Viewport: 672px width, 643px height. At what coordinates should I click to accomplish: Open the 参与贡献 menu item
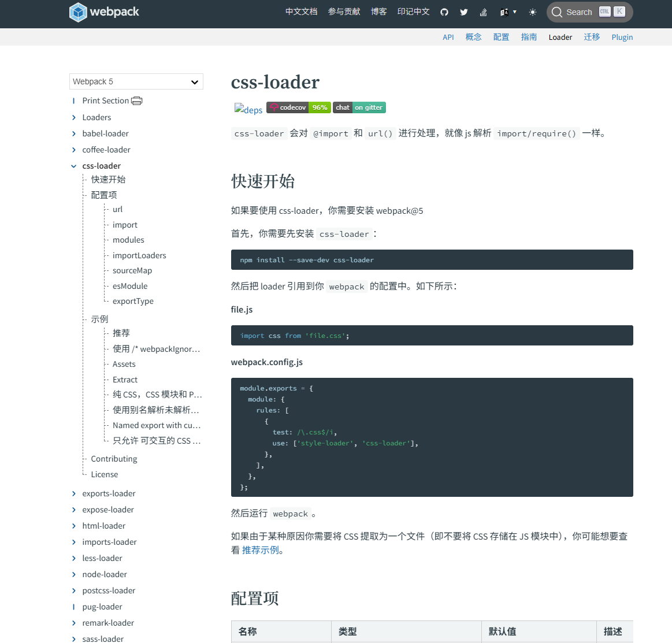click(344, 12)
